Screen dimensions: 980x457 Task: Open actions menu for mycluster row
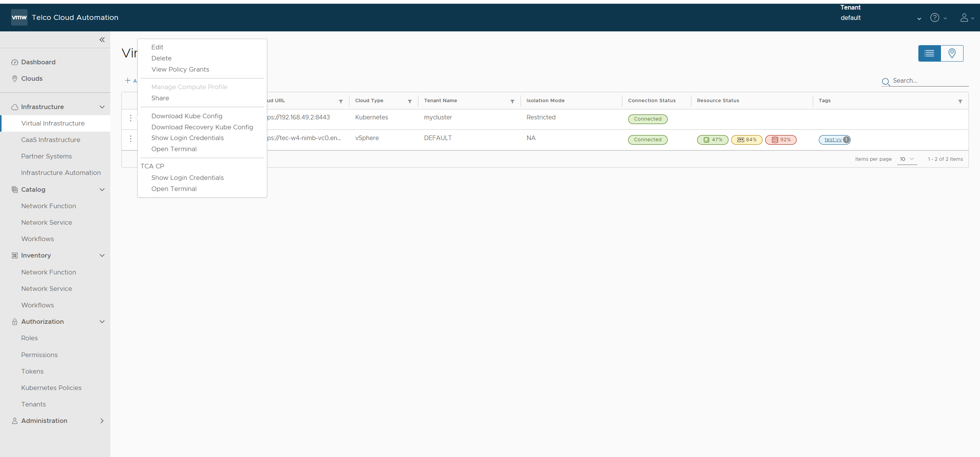pos(131,118)
